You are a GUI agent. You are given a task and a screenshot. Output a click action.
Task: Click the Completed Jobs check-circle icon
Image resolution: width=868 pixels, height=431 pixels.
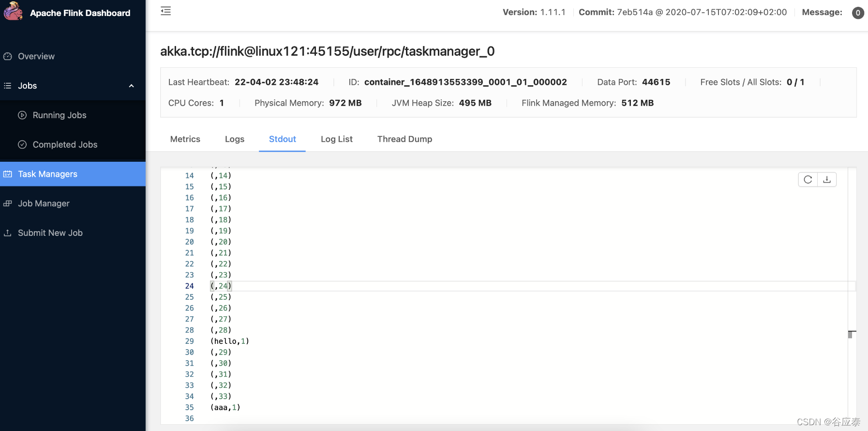(x=22, y=144)
